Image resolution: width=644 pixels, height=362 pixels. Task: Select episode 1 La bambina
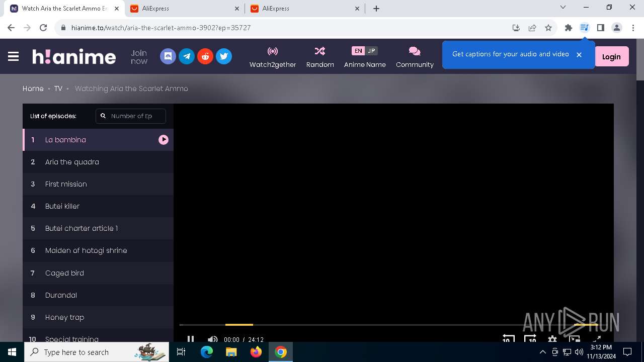tap(98, 140)
